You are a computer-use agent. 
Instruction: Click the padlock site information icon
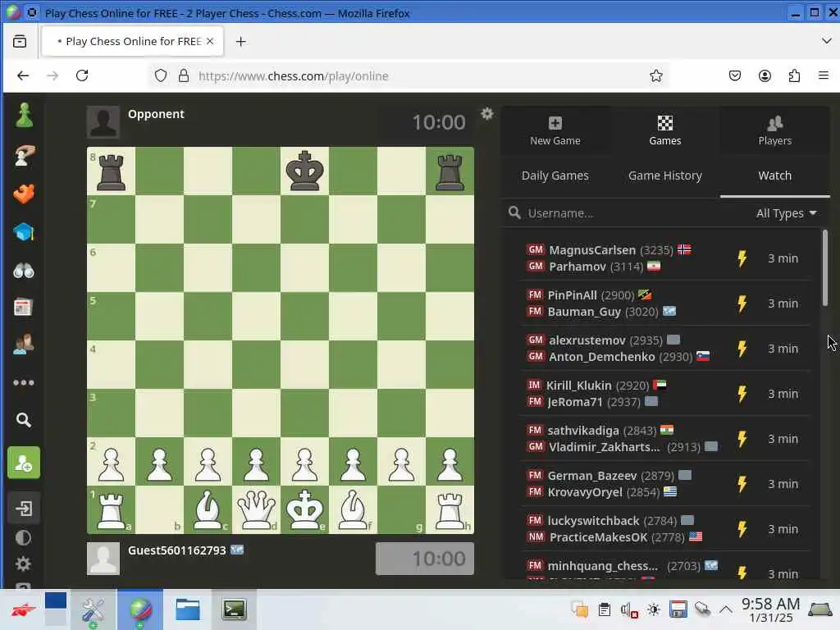point(184,75)
